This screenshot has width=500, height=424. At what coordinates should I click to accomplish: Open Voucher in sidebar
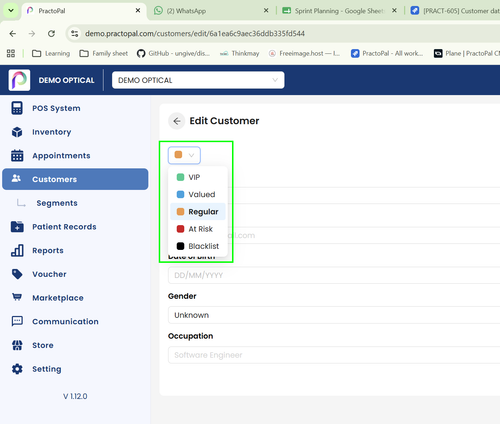[x=75, y=274]
